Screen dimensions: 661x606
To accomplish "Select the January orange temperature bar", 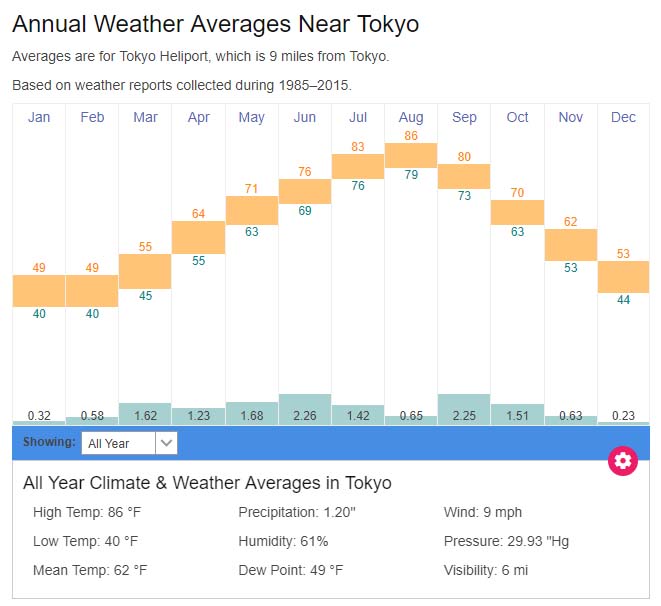I will point(39,291).
